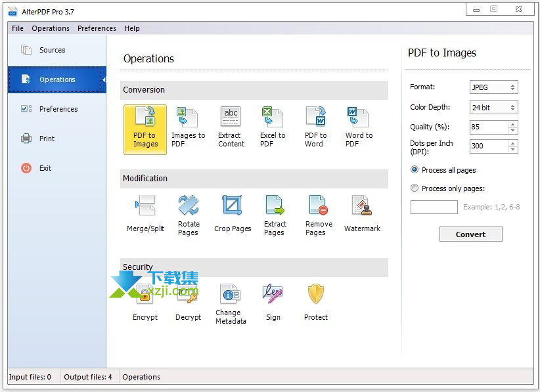Click the Quality (%) value field
The width and height of the screenshot is (540, 392).
pos(489,127)
